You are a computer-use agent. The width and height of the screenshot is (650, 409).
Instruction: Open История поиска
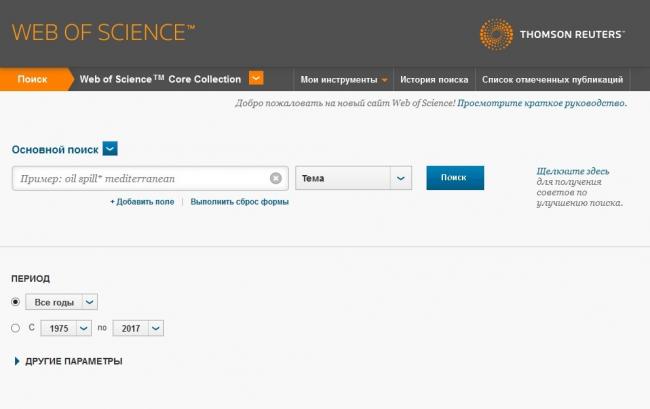coord(434,80)
